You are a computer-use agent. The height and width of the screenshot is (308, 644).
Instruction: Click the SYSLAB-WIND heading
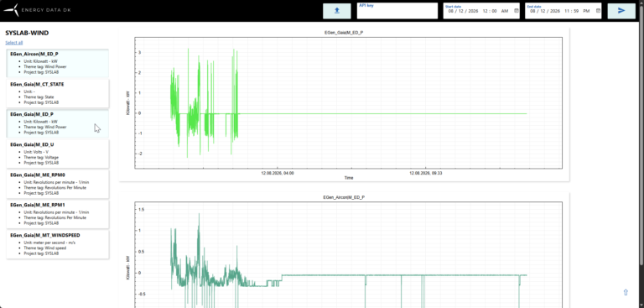27,33
